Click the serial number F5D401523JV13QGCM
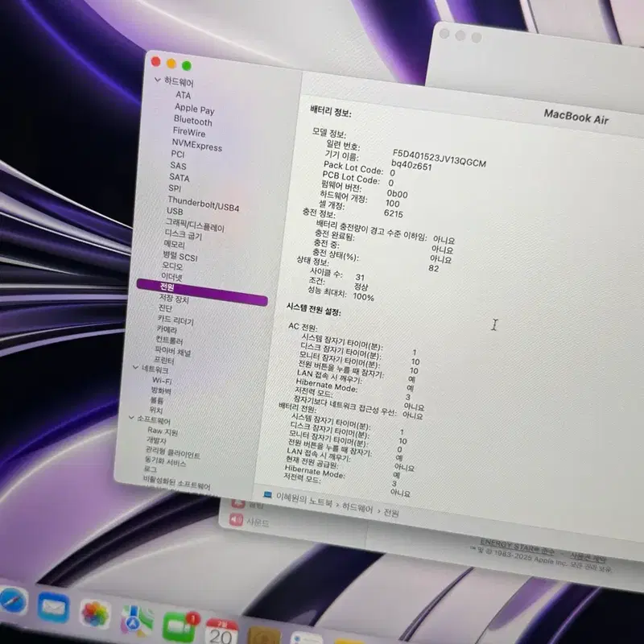The width and height of the screenshot is (644, 644). click(x=439, y=158)
